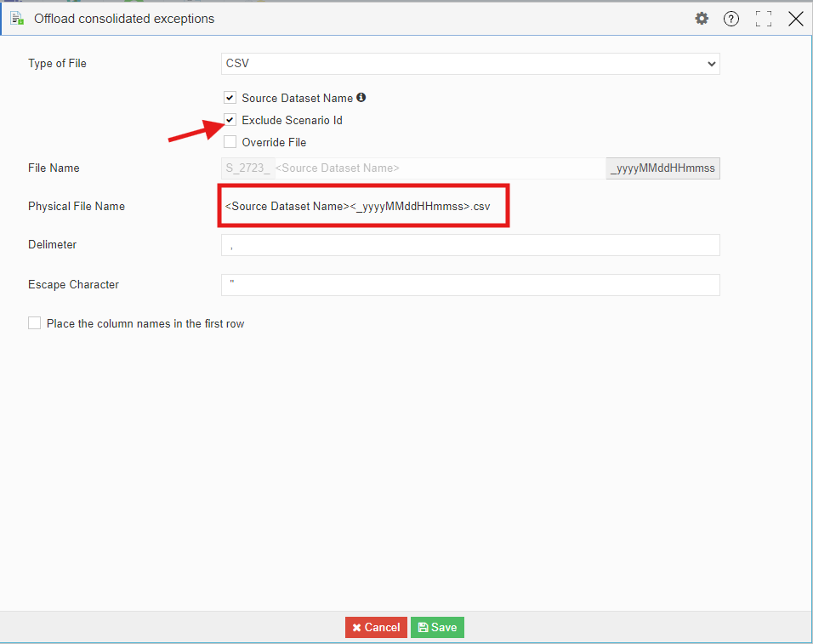Check Place the column names in first row
Image resolution: width=813 pixels, height=644 pixels.
click(x=35, y=323)
